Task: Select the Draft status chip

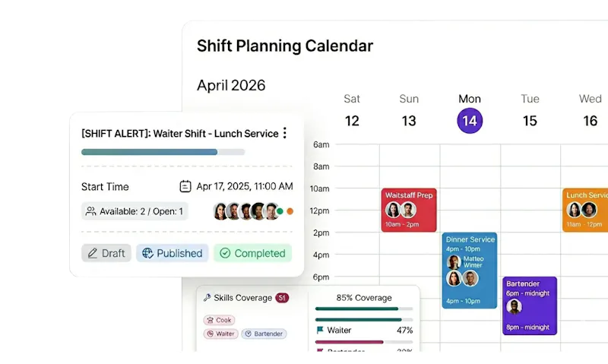Action: (106, 253)
